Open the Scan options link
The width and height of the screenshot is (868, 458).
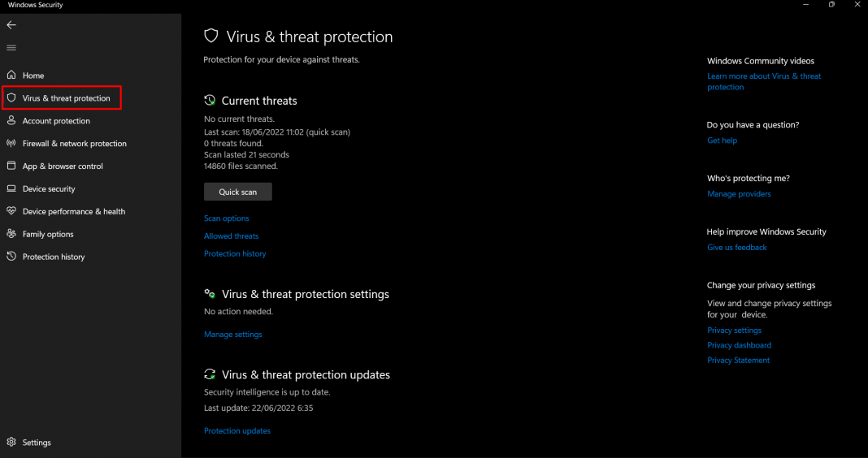click(x=227, y=218)
